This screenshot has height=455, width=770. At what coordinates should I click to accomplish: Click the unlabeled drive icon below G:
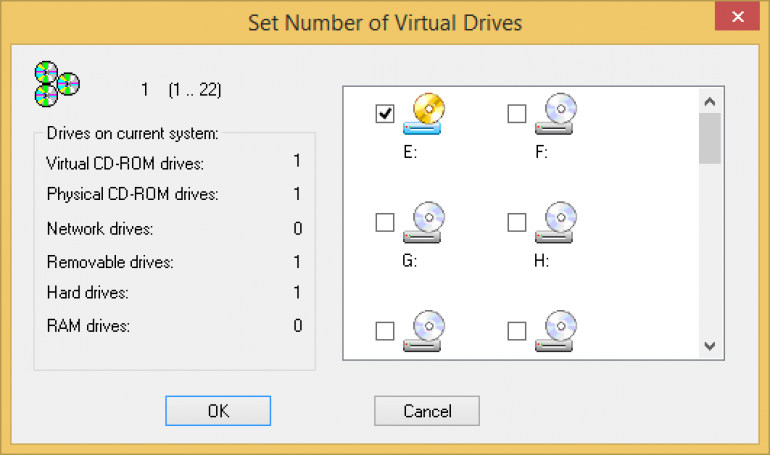(423, 331)
